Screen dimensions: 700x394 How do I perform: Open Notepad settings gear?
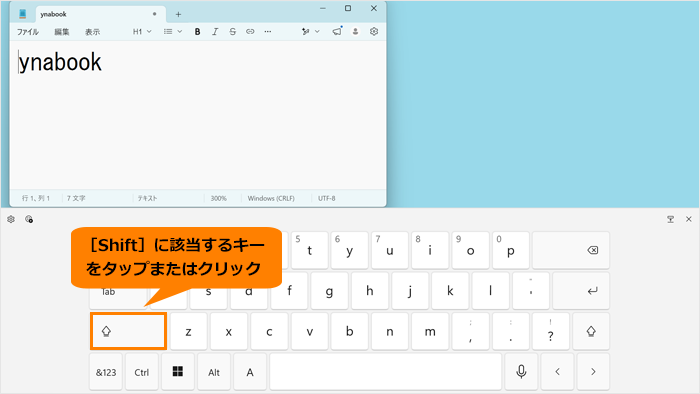coord(374,32)
